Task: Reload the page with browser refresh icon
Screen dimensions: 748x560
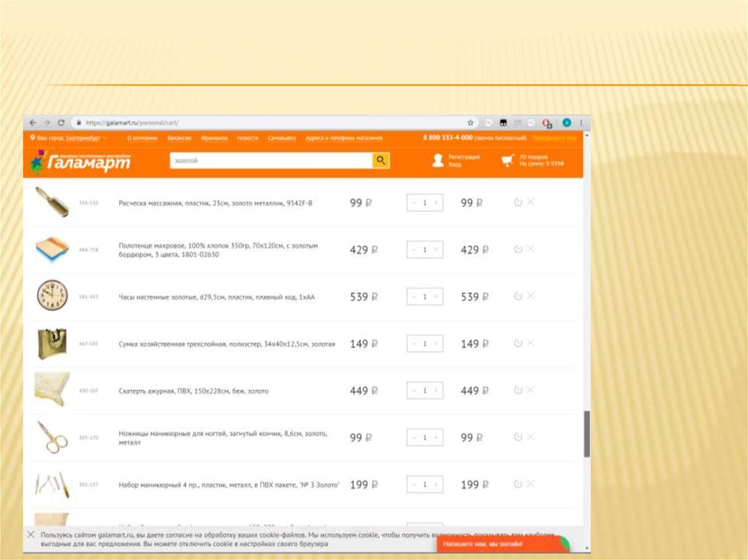Action: click(x=61, y=123)
